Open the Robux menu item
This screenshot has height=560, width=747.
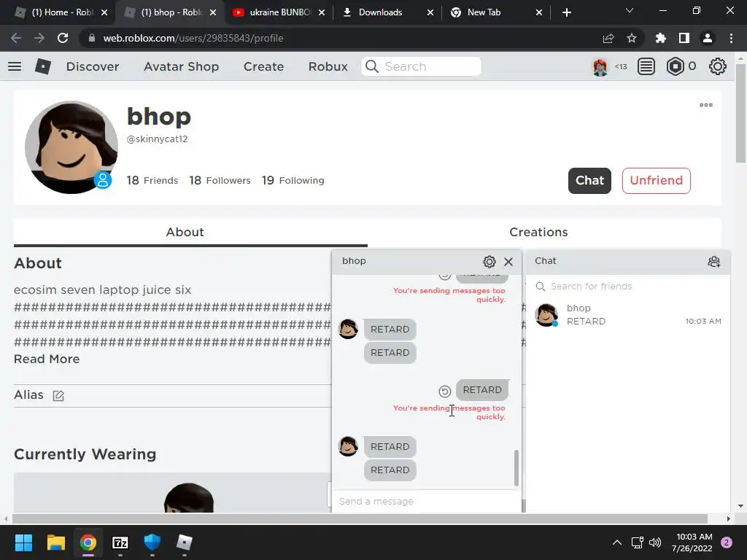328,66
